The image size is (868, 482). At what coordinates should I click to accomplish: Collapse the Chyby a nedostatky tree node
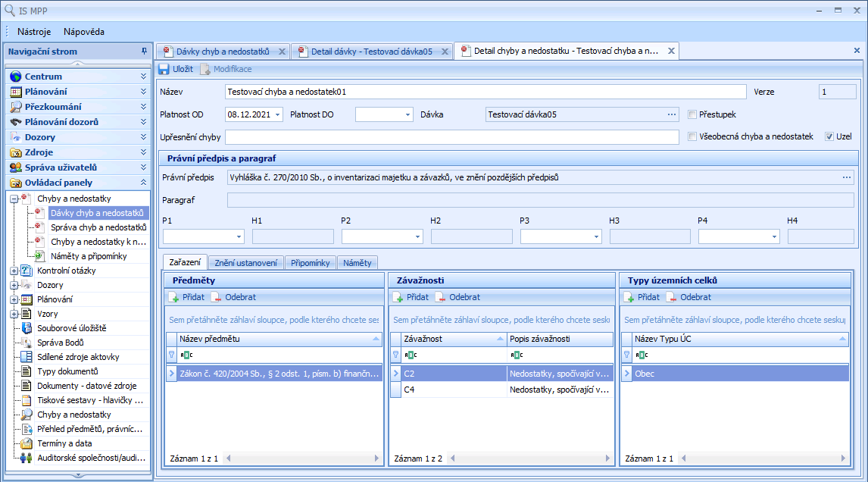coord(14,199)
